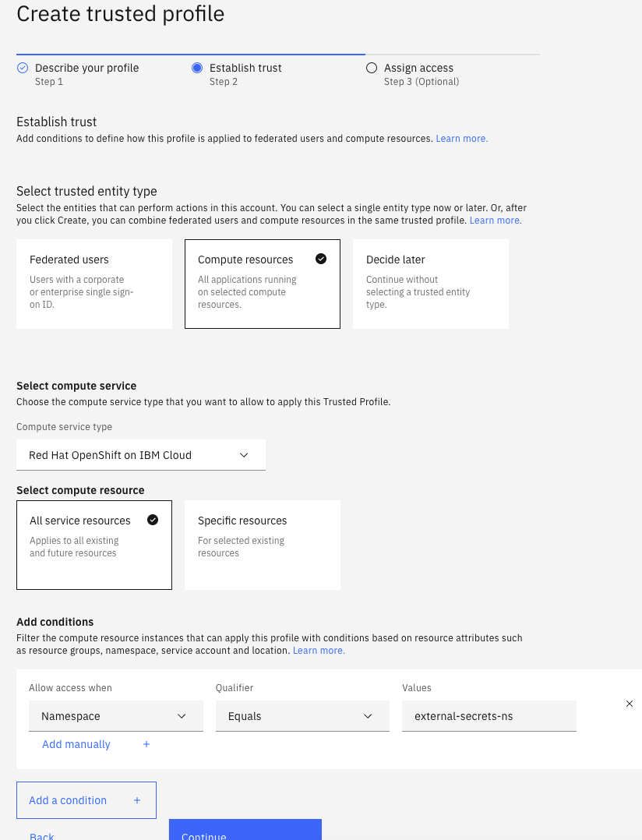Screen dimensions: 642x840
Task: Click the Add manually link
Action: click(76, 744)
